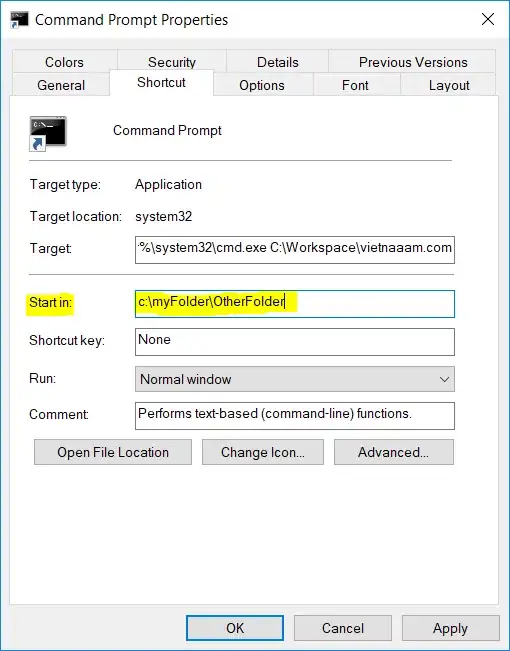Switch to the Font tab

pos(355,85)
